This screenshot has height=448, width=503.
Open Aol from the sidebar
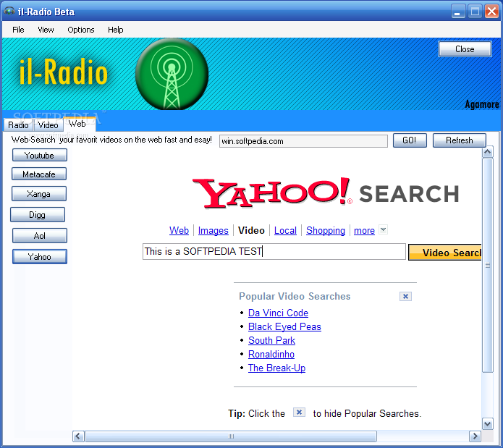point(40,236)
